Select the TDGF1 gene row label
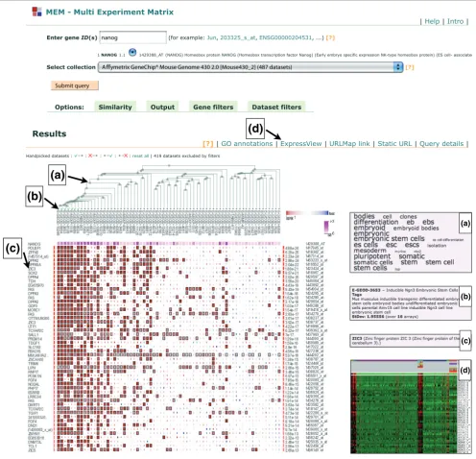This screenshot has width=476, height=459. click(x=34, y=343)
